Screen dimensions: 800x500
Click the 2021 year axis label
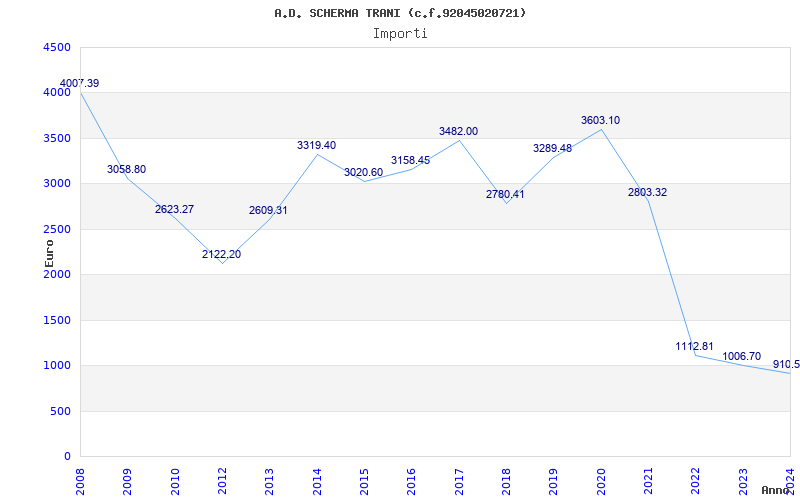[648, 481]
